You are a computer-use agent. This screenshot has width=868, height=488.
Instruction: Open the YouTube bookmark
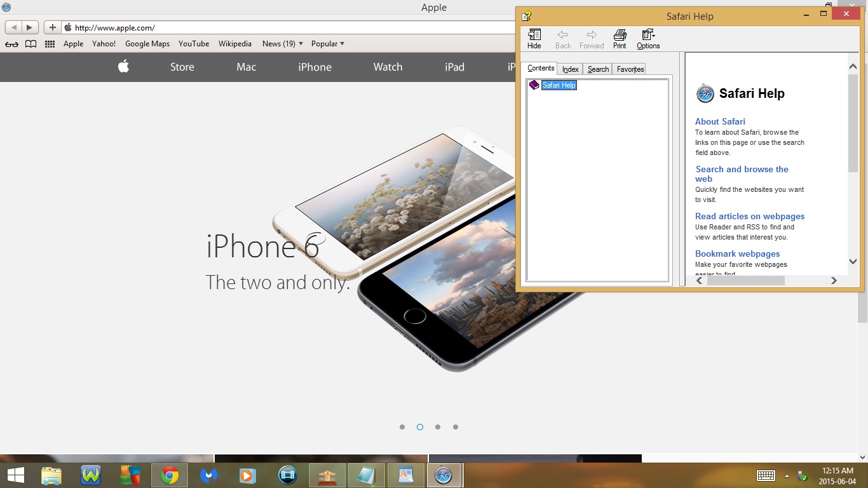(x=194, y=44)
